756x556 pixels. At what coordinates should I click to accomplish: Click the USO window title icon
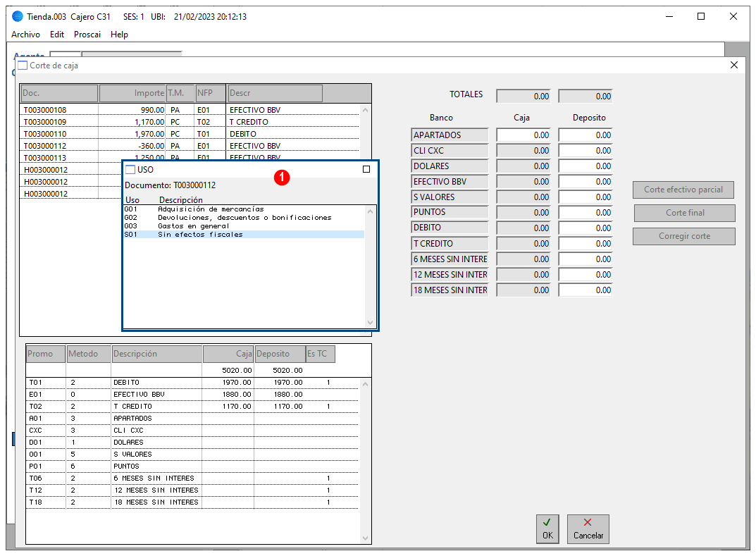click(130, 169)
